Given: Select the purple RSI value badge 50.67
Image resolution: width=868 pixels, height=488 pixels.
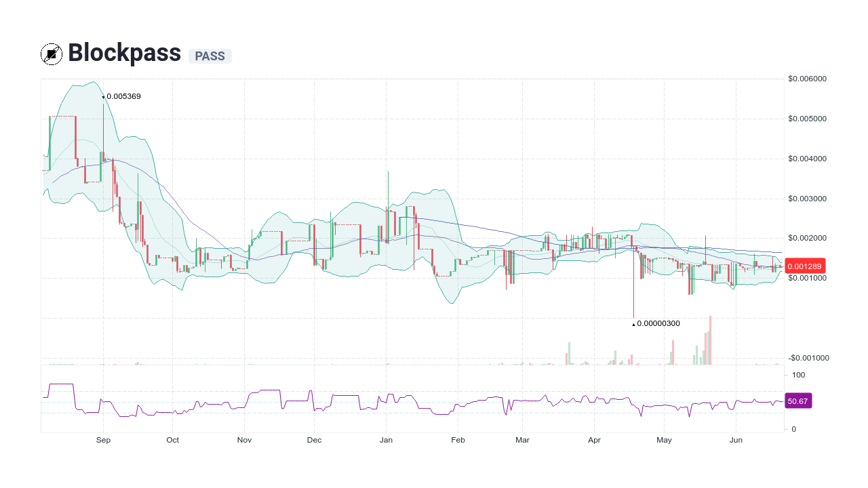Looking at the screenshot, I should coord(798,401).
